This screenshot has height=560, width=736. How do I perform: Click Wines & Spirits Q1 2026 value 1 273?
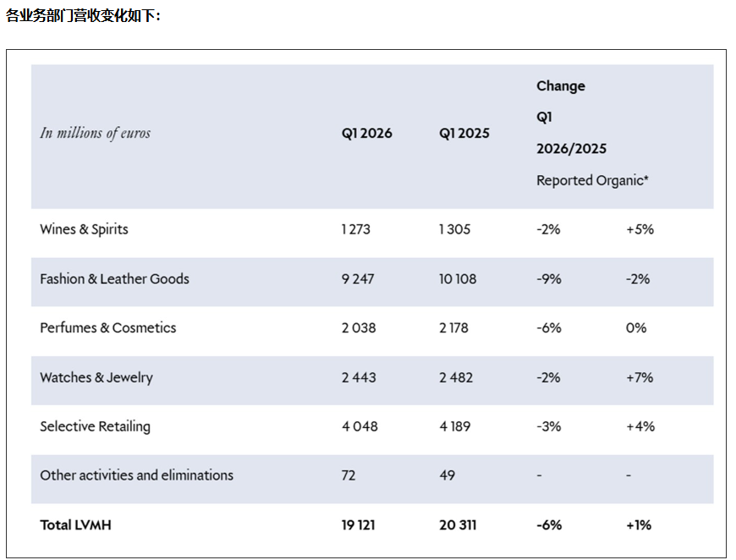(356, 229)
